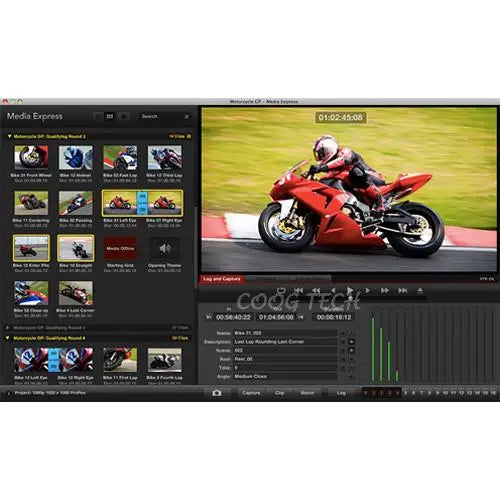Viewport: 500px width, 500px height.
Task: Toggle audio channel 5 enable
Action: tap(405, 393)
